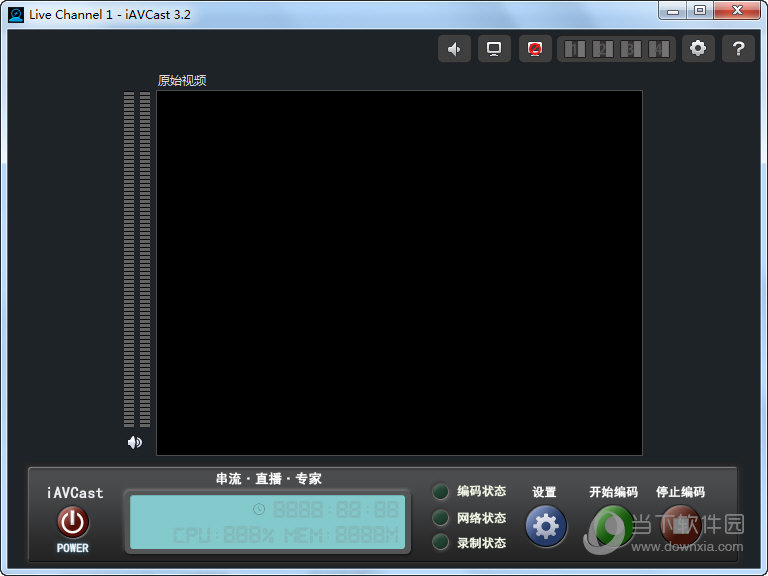768x576 pixels.
Task: Click the right audio level meter
Action: (x=145, y=259)
